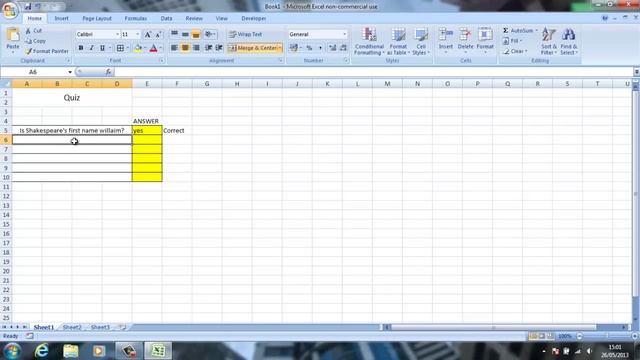
Task: Open Conditional Formatting
Action: point(369,41)
